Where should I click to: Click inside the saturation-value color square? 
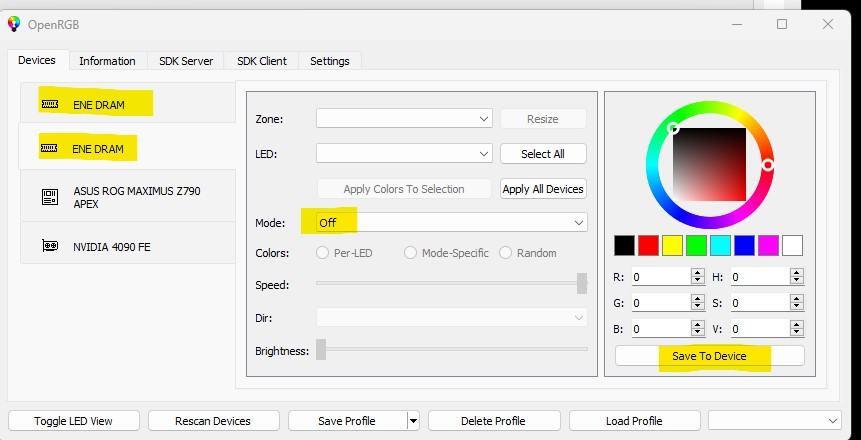point(709,164)
